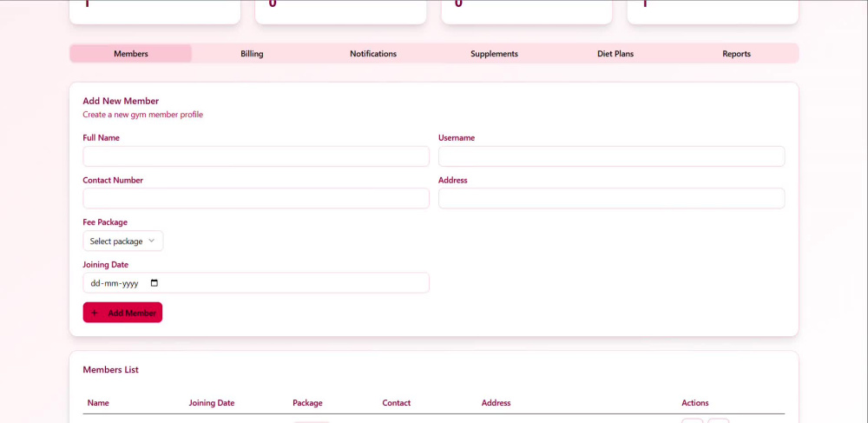Screen dimensions: 868x423
Task: Click the Add New Member heading
Action: [x=121, y=101]
